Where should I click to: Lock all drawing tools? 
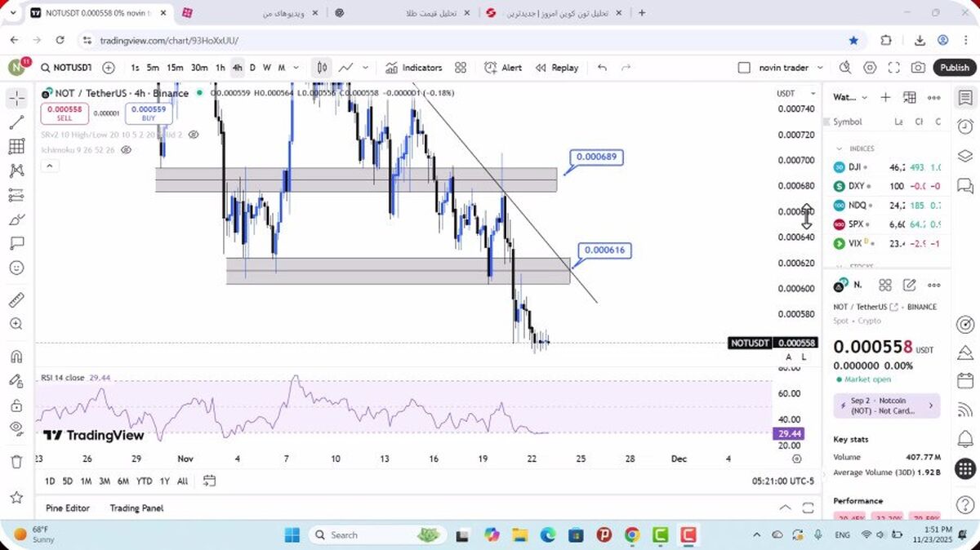coord(16,406)
